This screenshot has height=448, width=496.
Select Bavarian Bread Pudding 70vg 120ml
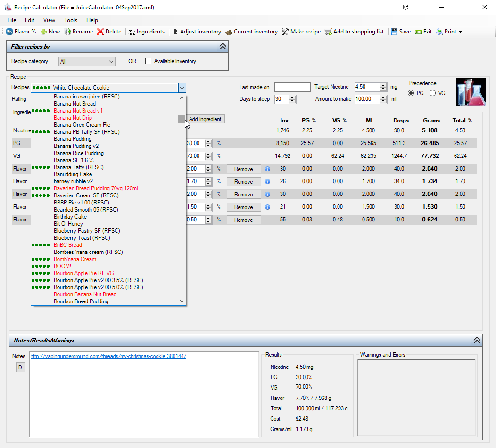(96, 188)
